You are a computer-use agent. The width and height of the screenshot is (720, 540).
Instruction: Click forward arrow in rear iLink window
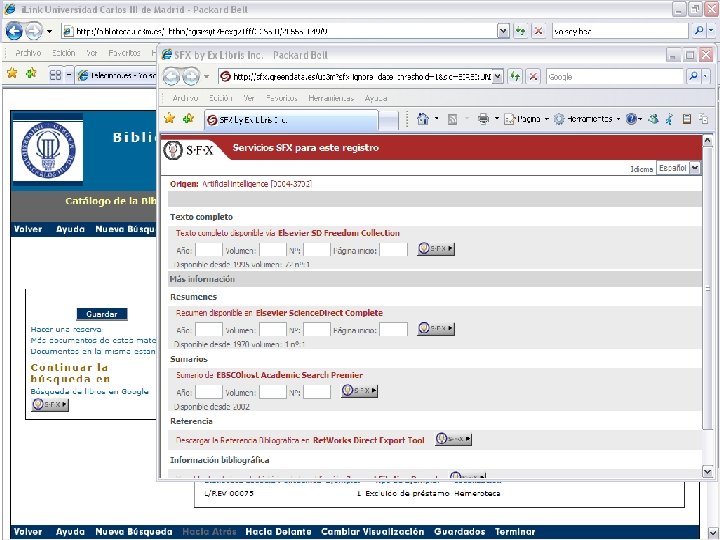[33, 31]
